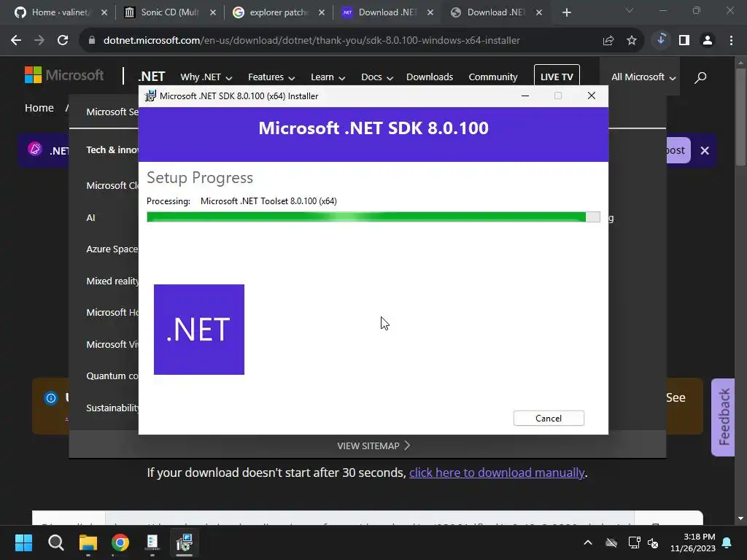Click the Home breadcrumb link
Screen dimensions: 747x560
point(39,108)
